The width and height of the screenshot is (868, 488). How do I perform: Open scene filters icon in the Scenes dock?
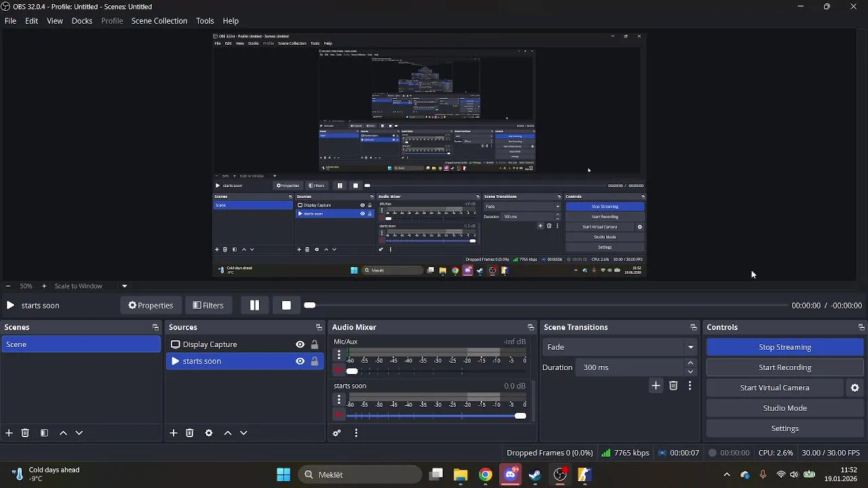[44, 433]
